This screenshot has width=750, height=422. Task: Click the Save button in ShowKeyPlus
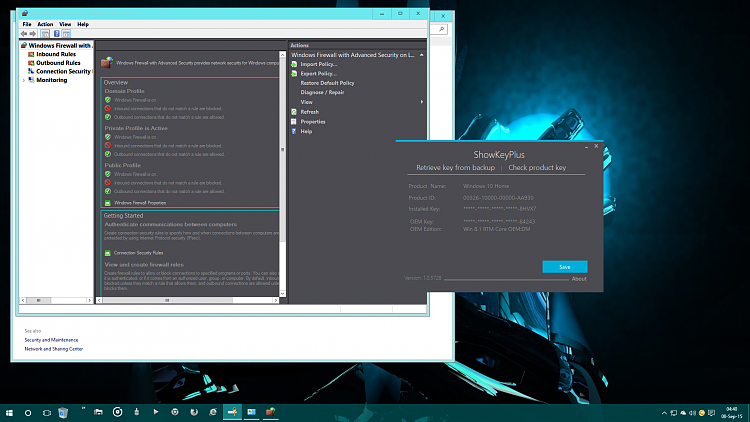(565, 267)
